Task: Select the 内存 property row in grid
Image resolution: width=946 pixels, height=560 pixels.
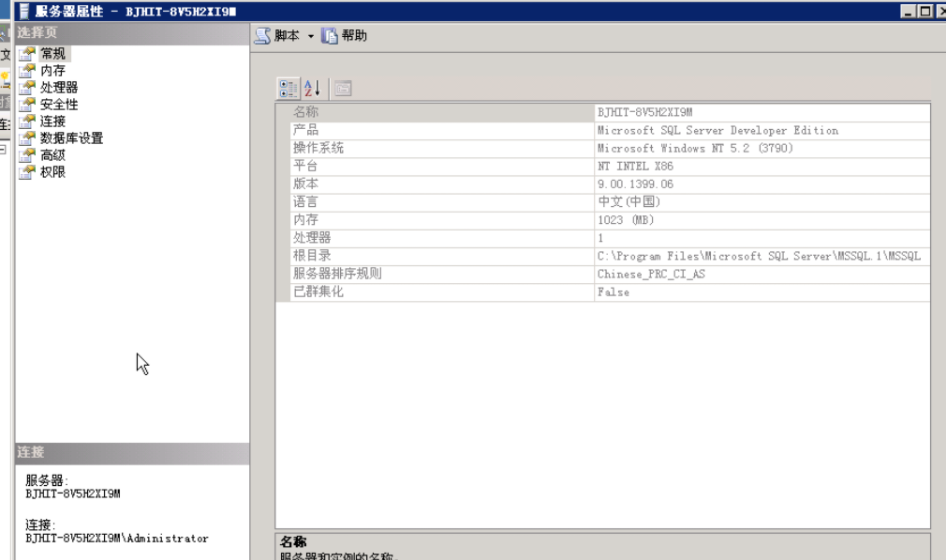Action: (x=610, y=220)
